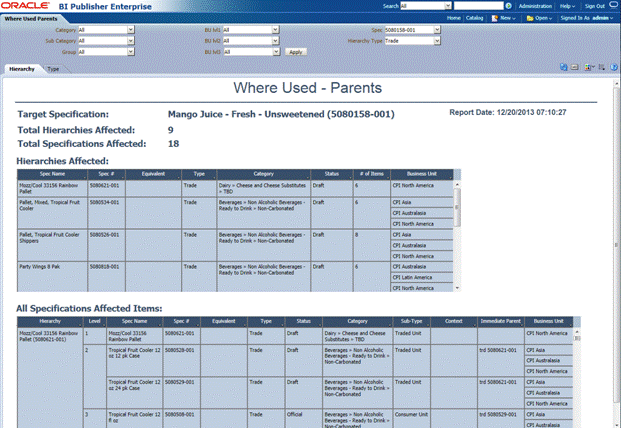Open the New menu

tap(508, 18)
